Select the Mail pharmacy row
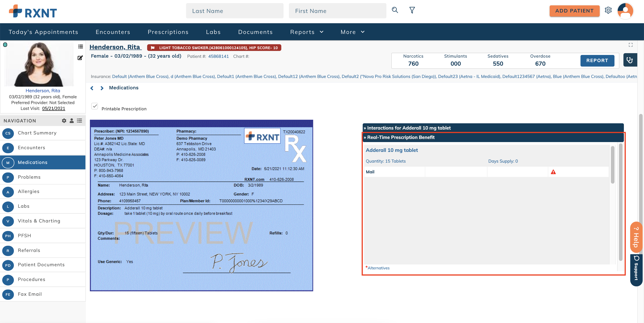This screenshot has width=644, height=323. click(x=486, y=172)
